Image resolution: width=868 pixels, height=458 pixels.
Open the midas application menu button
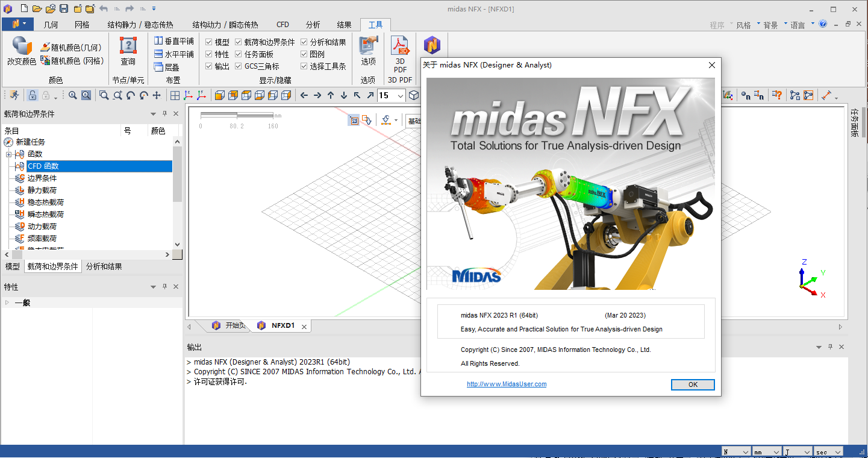click(18, 25)
